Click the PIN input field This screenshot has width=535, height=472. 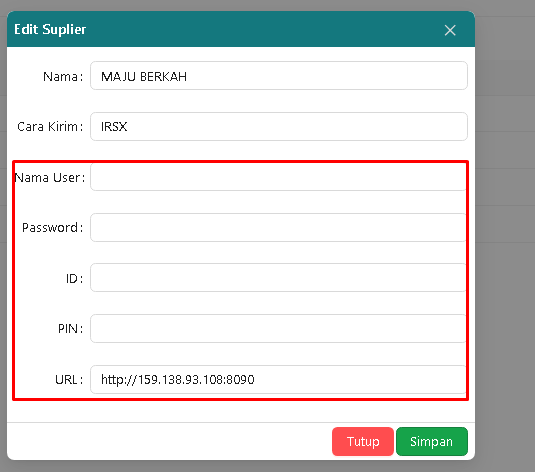pos(278,328)
